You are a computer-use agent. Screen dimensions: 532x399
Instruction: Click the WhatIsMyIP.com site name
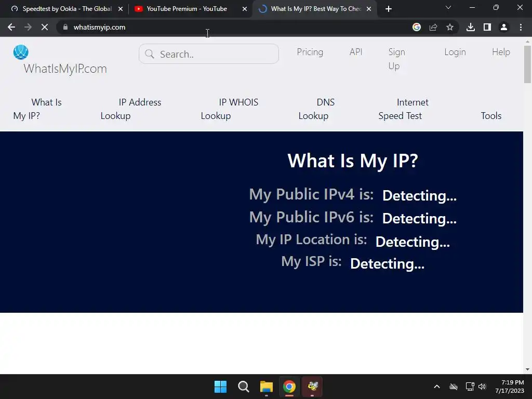pyautogui.click(x=65, y=69)
